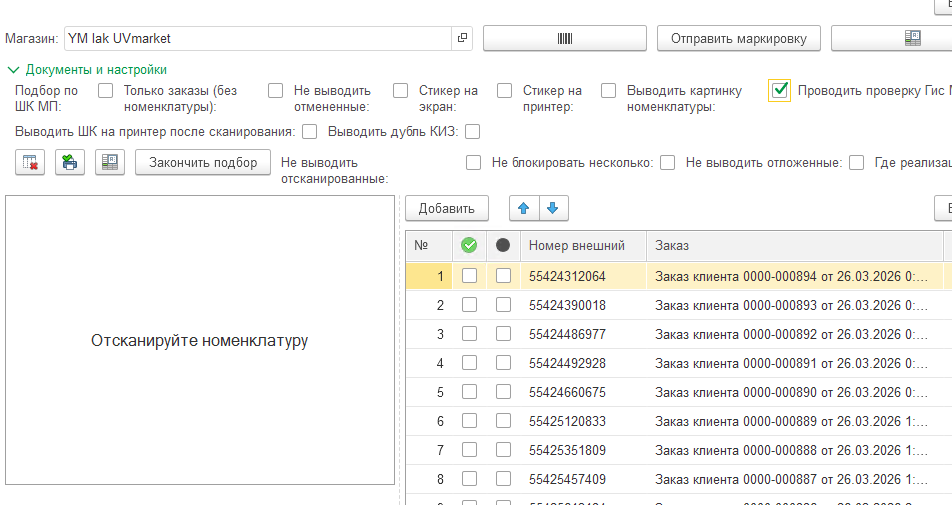Check green-mark box in row 5

click(469, 392)
